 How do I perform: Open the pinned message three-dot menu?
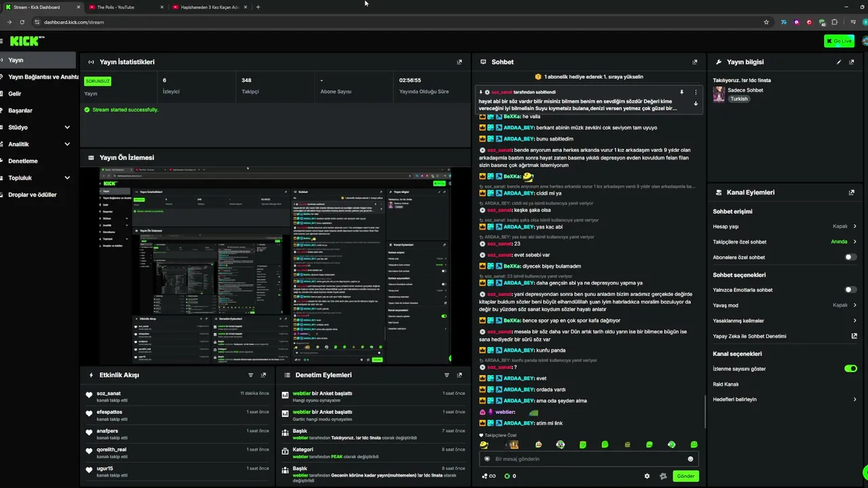click(x=695, y=91)
